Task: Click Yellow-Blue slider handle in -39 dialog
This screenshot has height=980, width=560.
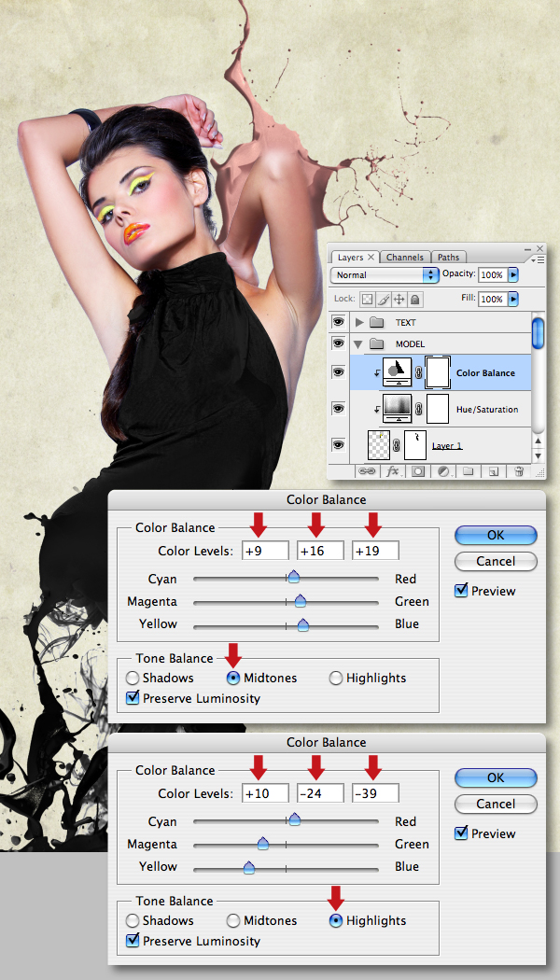Action: (249, 866)
